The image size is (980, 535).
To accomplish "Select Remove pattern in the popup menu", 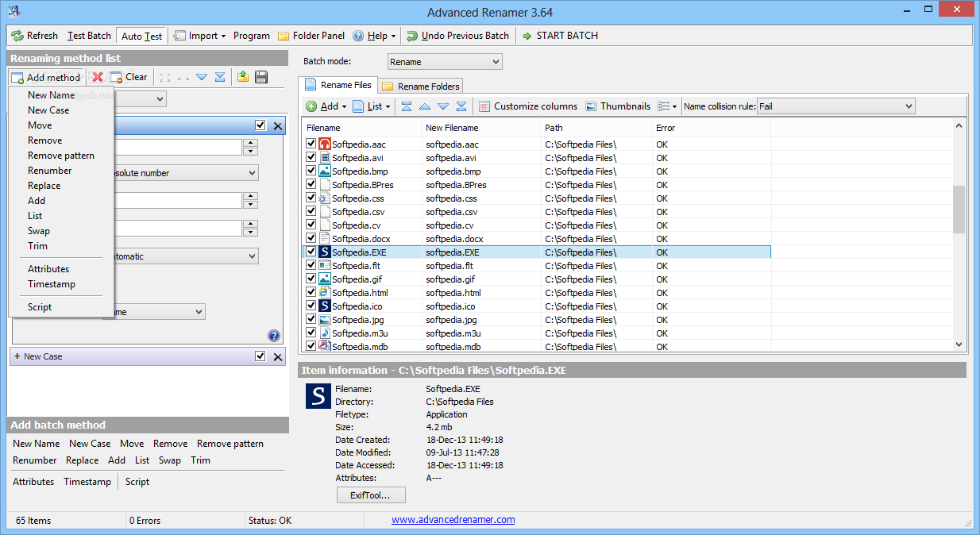I will pos(61,156).
